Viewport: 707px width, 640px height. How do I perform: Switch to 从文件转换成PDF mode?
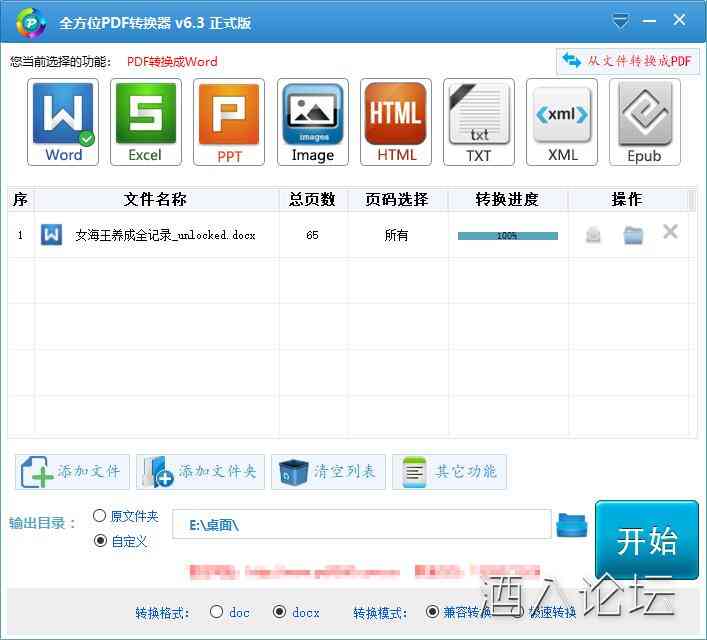(628, 61)
